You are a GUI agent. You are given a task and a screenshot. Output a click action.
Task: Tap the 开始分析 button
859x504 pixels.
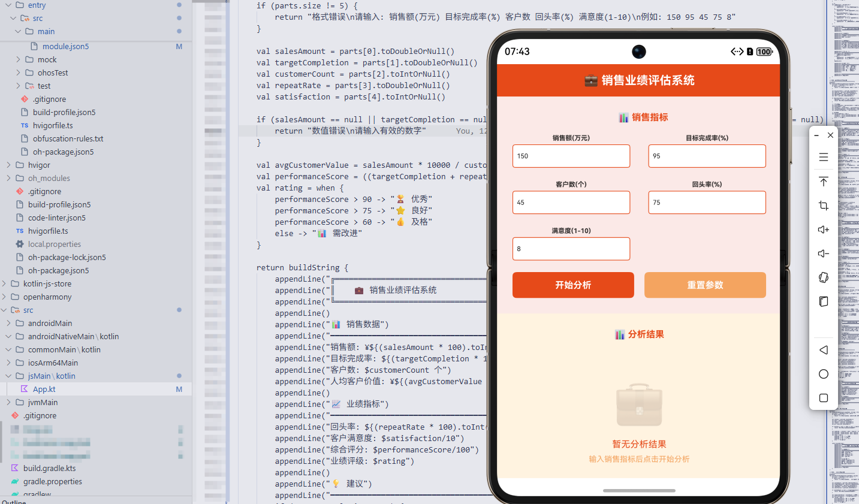click(573, 285)
